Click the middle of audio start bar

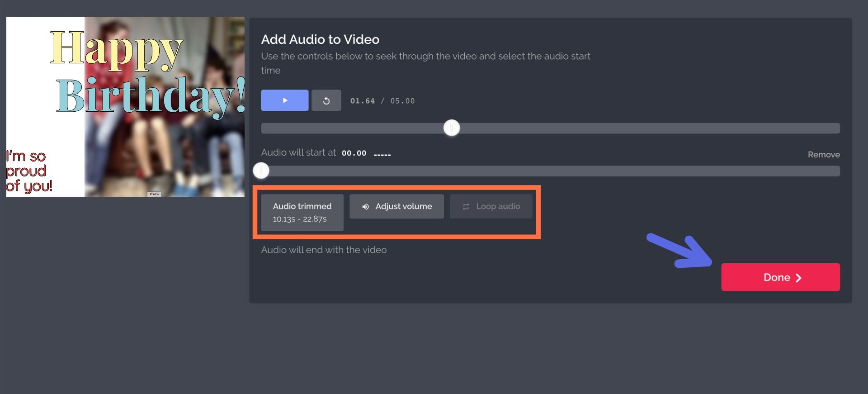(550, 171)
